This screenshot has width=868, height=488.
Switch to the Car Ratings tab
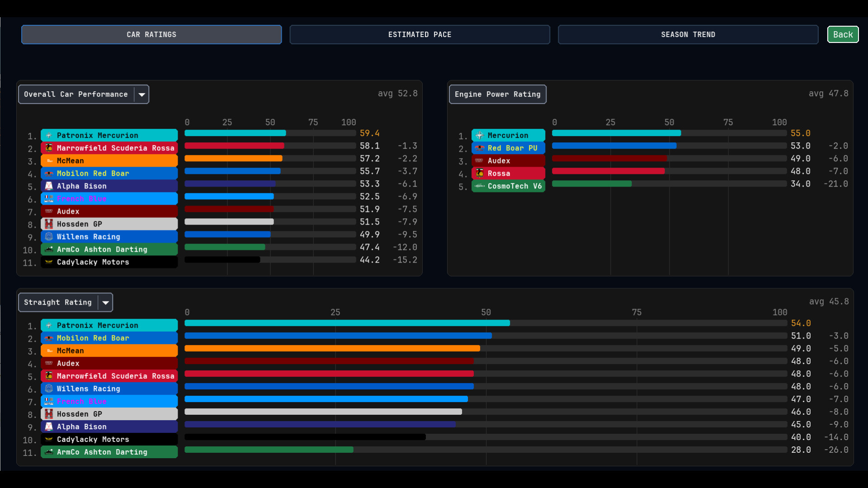pos(151,34)
